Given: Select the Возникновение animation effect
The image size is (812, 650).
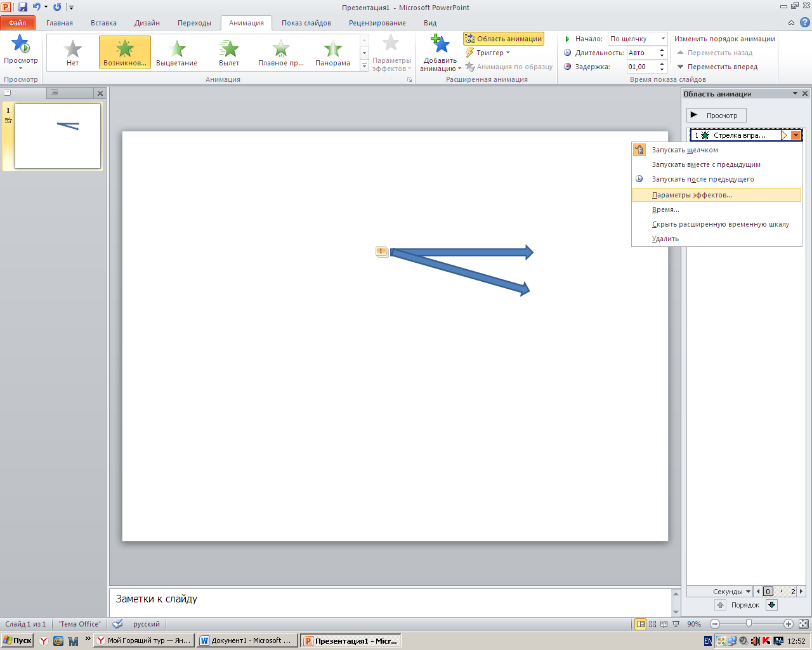Looking at the screenshot, I should point(125,51).
